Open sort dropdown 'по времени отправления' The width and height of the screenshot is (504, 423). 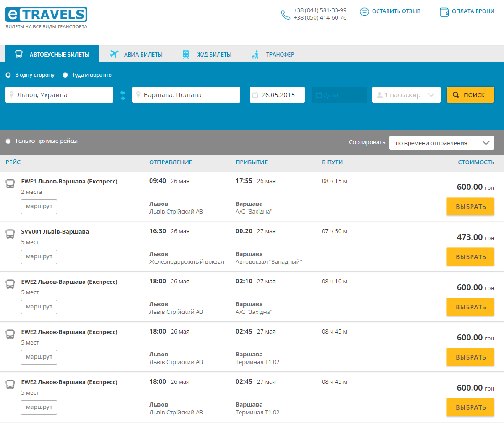442,143
